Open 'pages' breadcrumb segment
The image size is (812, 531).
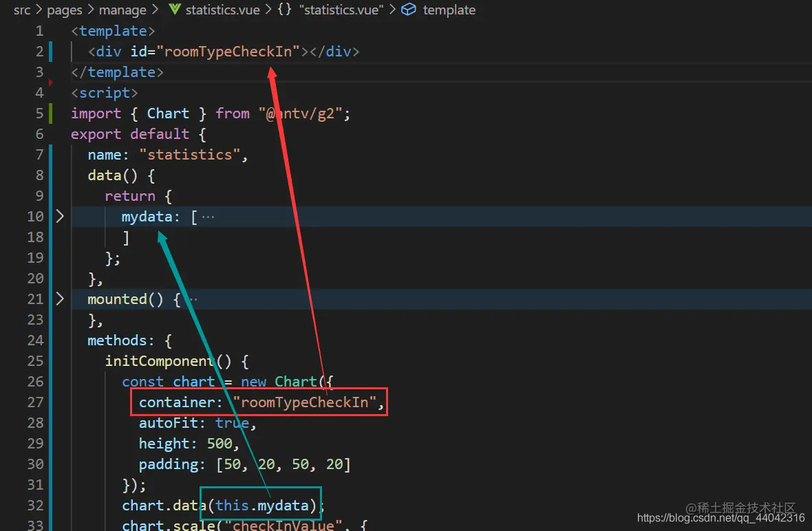pos(64,10)
